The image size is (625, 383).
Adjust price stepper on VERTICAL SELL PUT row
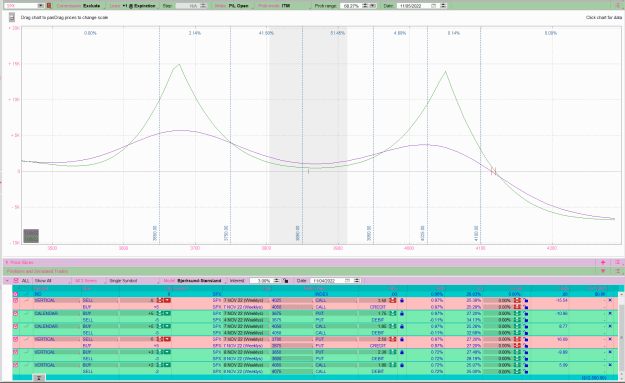point(393,339)
